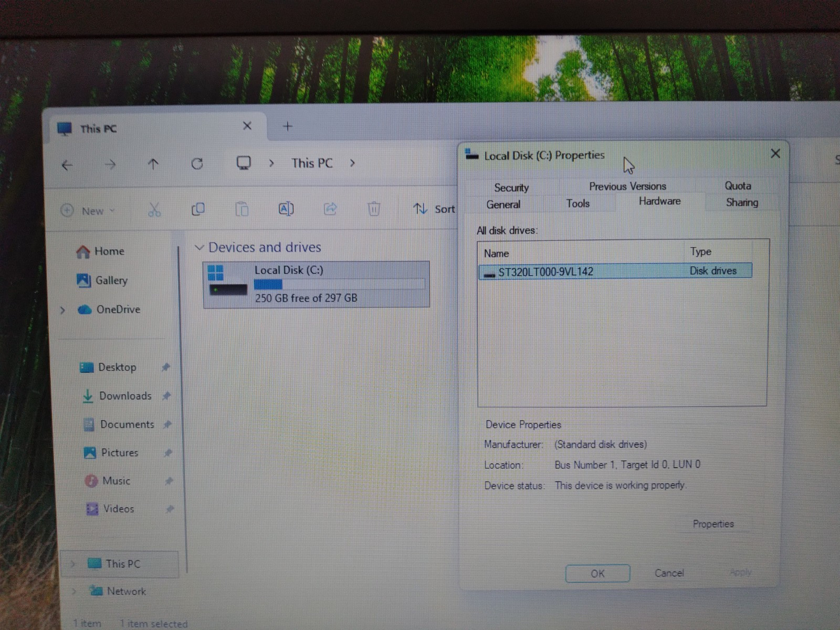Viewport: 840px width, 630px height.
Task: Go up one folder level
Action: point(153,164)
